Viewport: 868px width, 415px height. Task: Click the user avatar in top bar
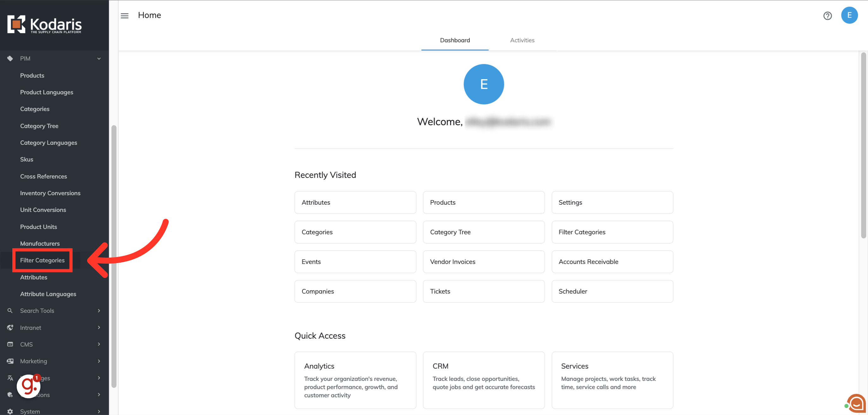849,15
